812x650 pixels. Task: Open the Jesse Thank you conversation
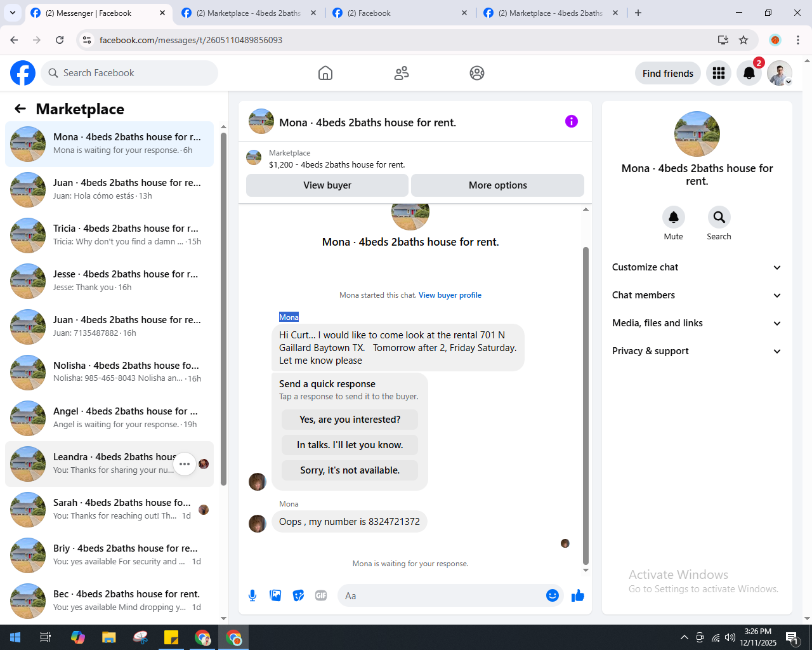pos(109,281)
